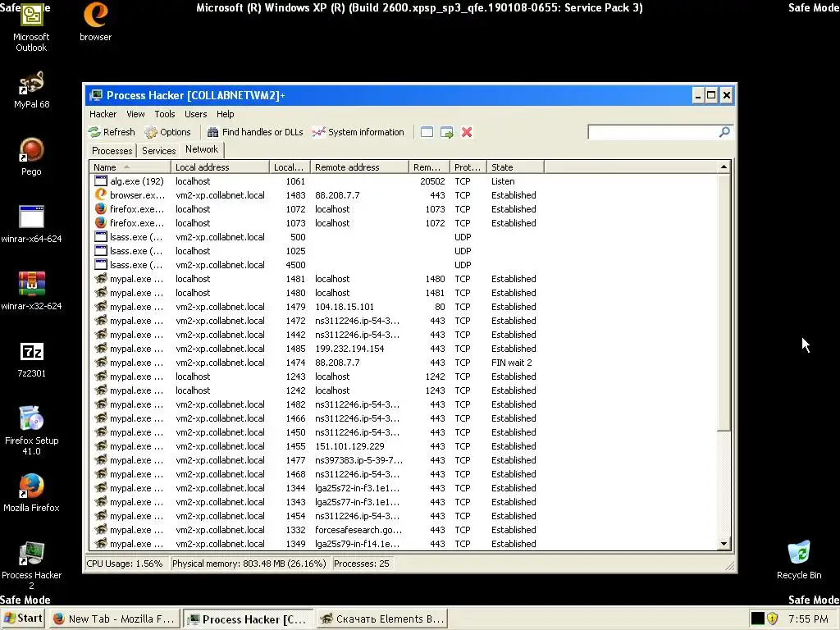Switch to the Services tab
Image resolution: width=840 pixels, height=630 pixels.
[158, 151]
